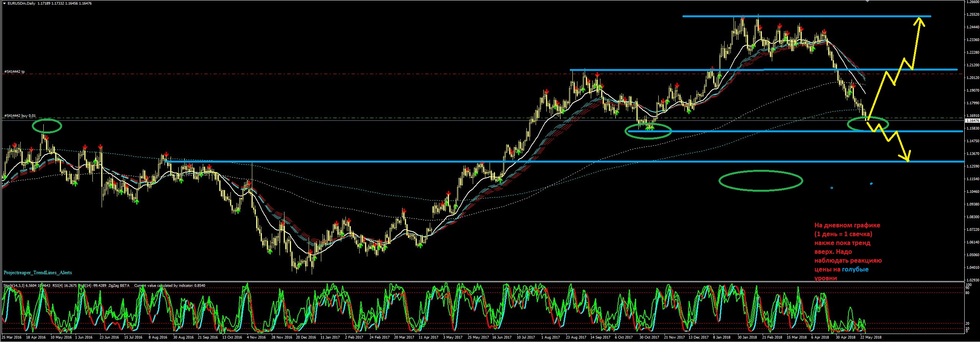This screenshot has width=980, height=342.
Task: Click 1.10460 on the price axis
Action: tap(972, 192)
